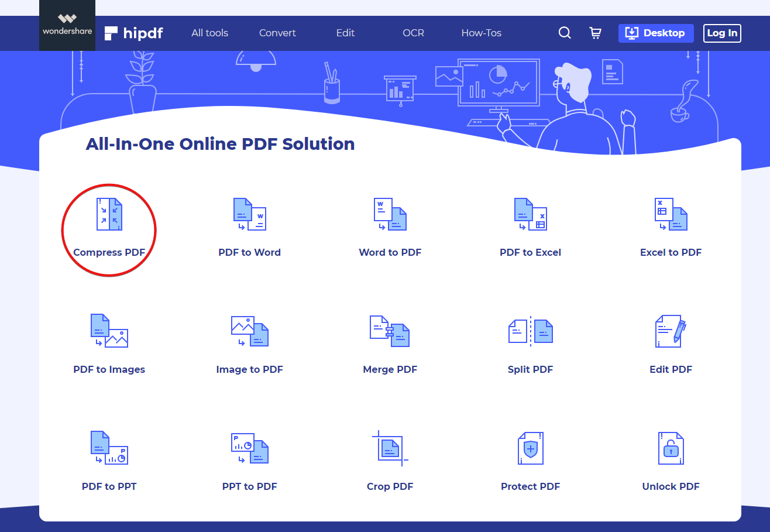Choose the Excel to PDF icon
770x532 pixels.
pos(671,214)
